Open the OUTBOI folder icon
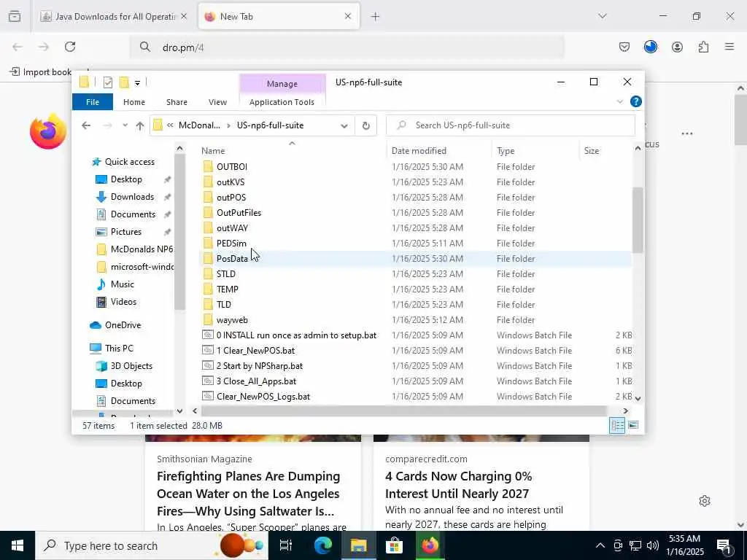The image size is (747, 560). (x=208, y=167)
